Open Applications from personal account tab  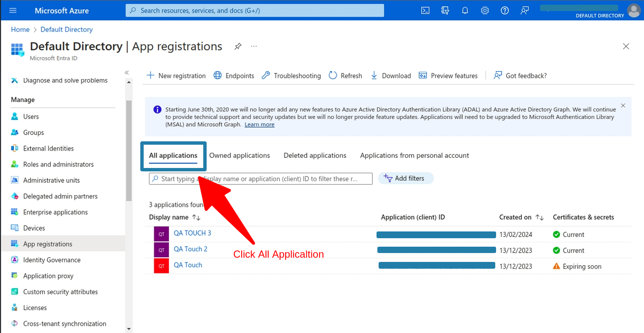coord(415,155)
